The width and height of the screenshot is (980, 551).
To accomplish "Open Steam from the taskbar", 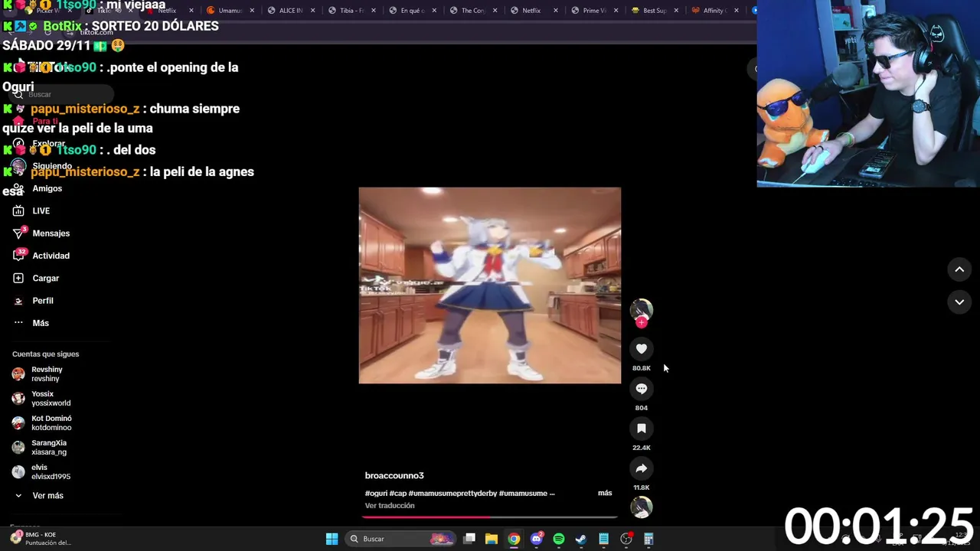I will pos(581,539).
